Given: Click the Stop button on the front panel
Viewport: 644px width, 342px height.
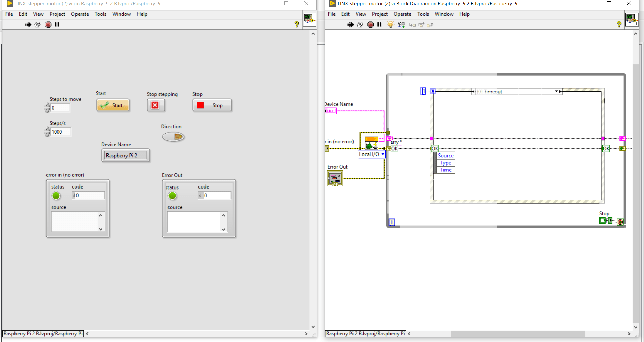Looking at the screenshot, I should [x=212, y=105].
